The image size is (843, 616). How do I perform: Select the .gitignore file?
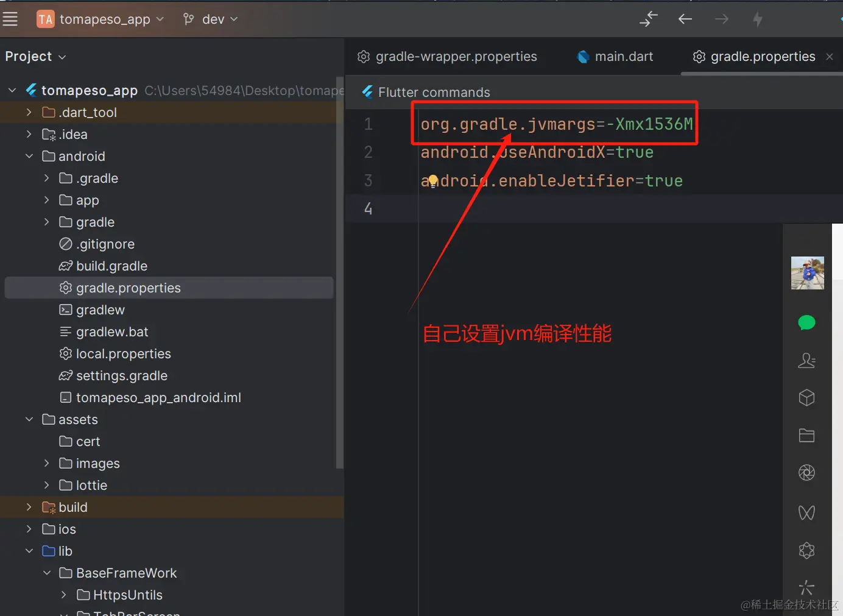(x=97, y=244)
